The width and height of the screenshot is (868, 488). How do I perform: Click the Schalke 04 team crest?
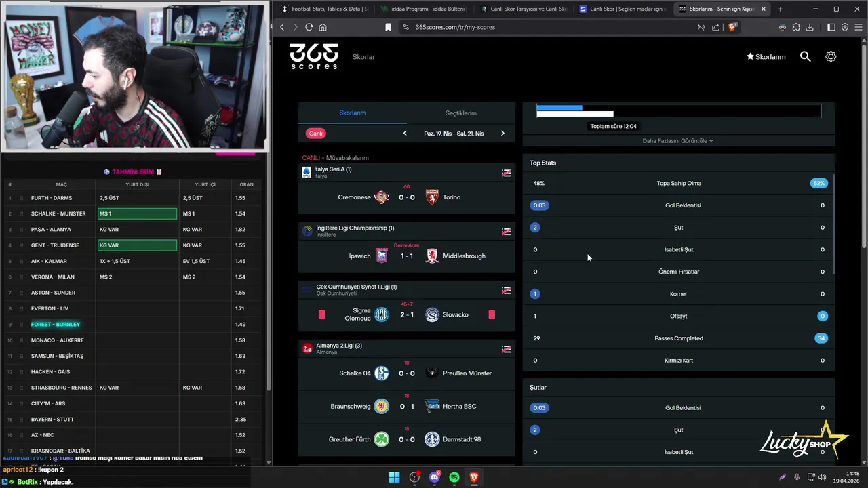(382, 373)
